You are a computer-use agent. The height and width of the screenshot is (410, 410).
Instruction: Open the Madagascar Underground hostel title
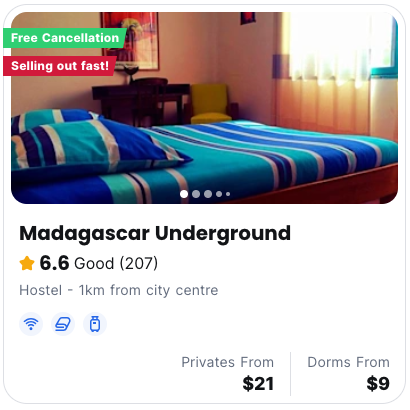point(155,233)
